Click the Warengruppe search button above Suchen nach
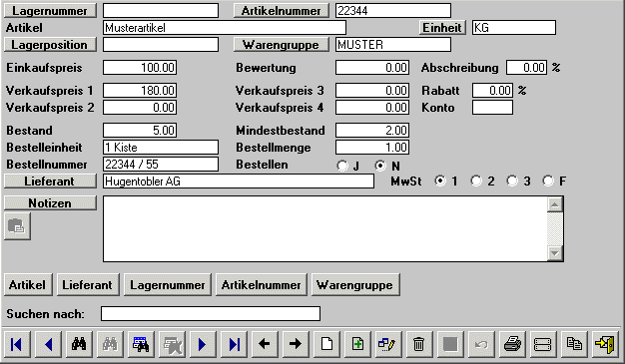 (x=355, y=285)
